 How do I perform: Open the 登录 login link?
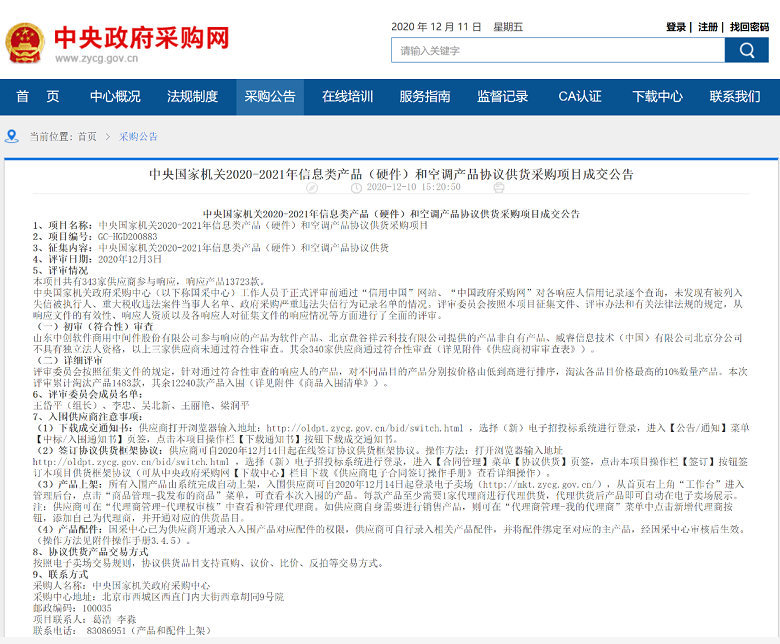click(x=676, y=26)
